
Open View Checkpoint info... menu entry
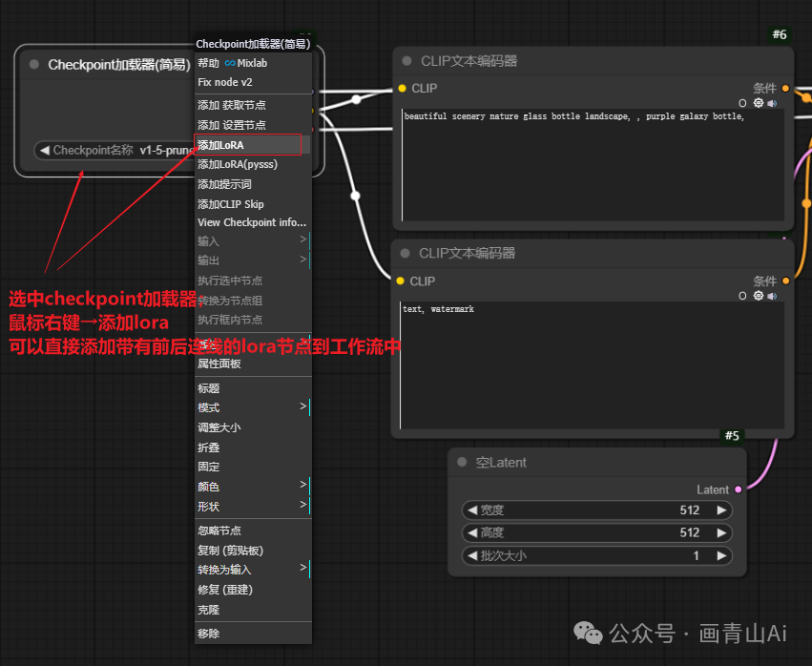click(253, 222)
